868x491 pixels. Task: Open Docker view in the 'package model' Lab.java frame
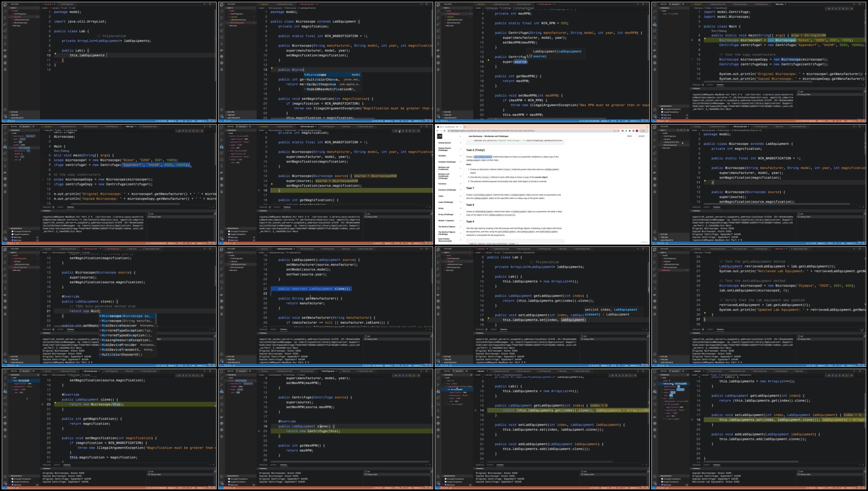pyautogui.click(x=5, y=50)
